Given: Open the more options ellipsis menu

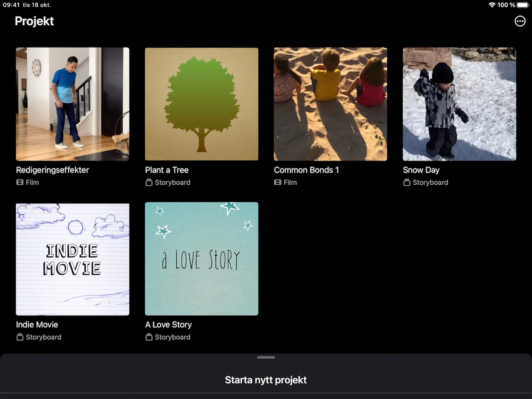Looking at the screenshot, I should tap(520, 21).
